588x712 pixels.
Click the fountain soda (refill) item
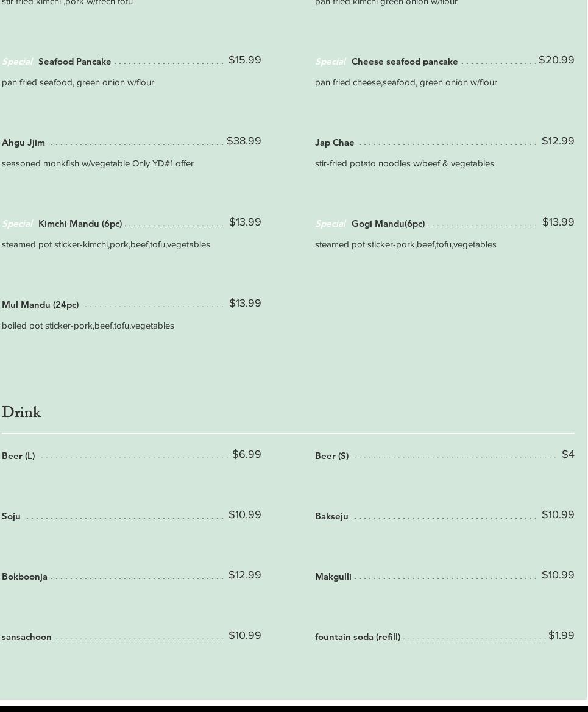(x=358, y=637)
